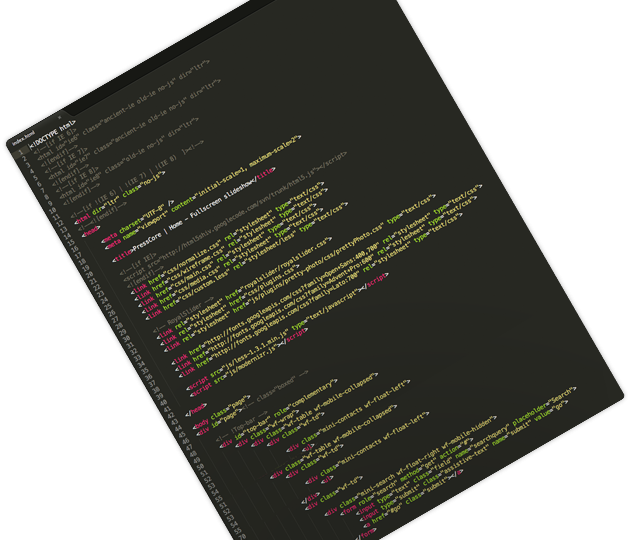This screenshot has width=630, height=540.
Task: Click the Lato font link line
Action: 321,295
